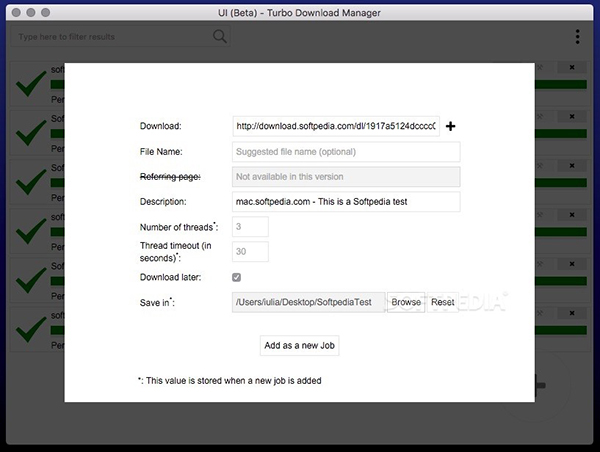Select the Thread timeout seconds field
Screen dimensions: 600x452
tap(250, 251)
